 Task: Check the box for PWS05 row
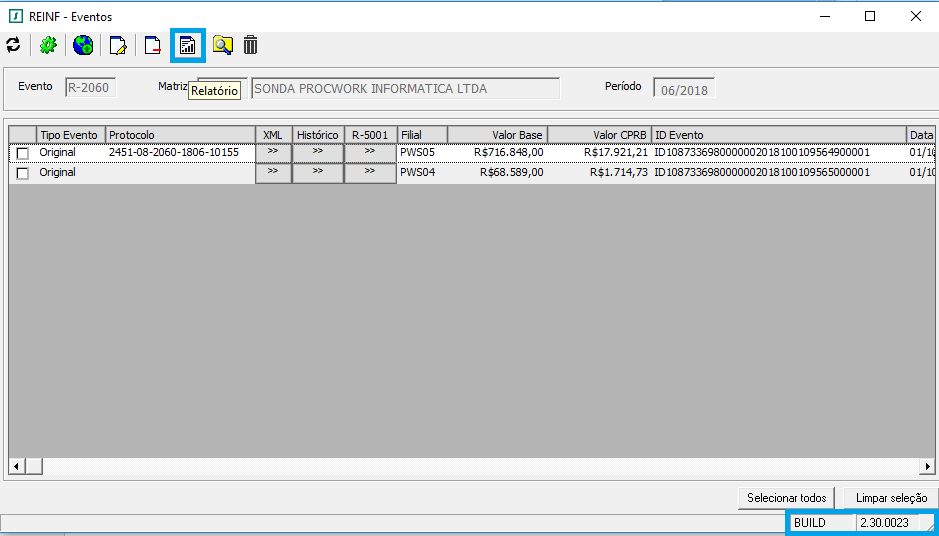tap(22, 154)
